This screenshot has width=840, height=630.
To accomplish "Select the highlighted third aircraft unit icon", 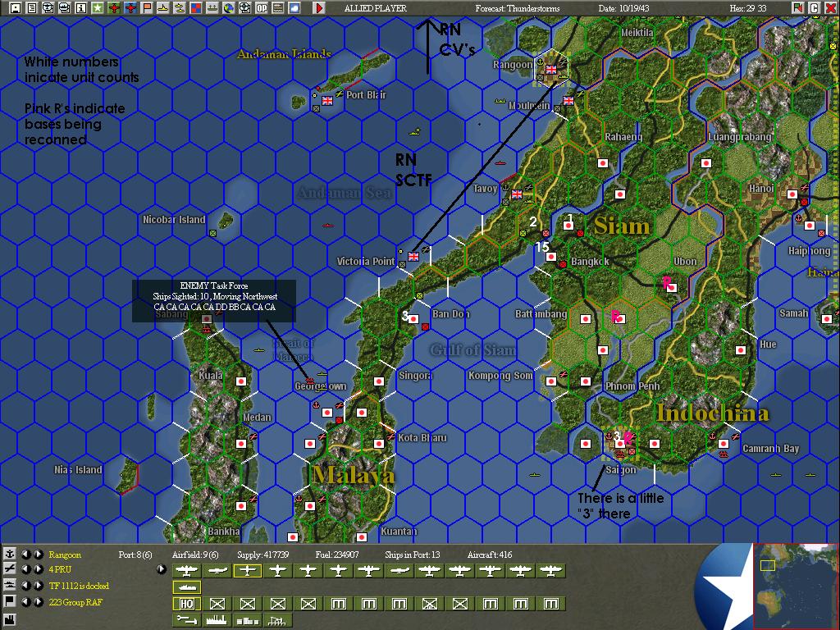I will (x=247, y=571).
